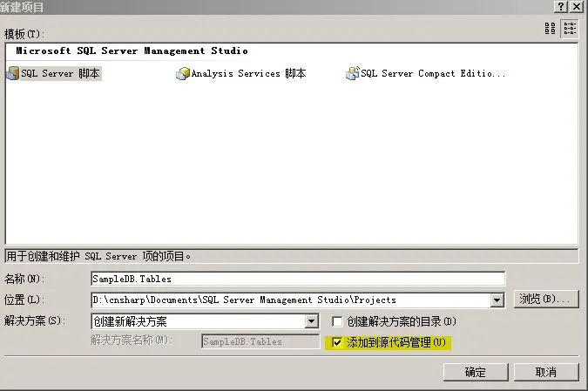
Task: Enable 创建解决方案的目录 checkbox
Action: click(337, 321)
